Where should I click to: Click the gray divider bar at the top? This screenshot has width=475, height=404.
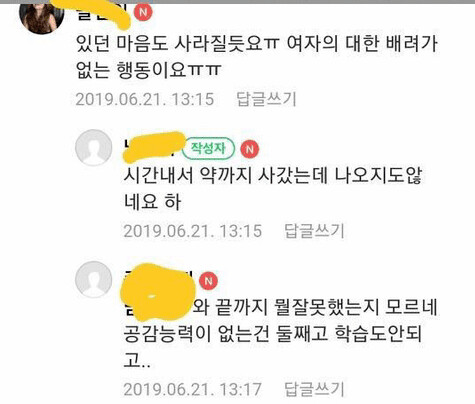pos(237,2)
